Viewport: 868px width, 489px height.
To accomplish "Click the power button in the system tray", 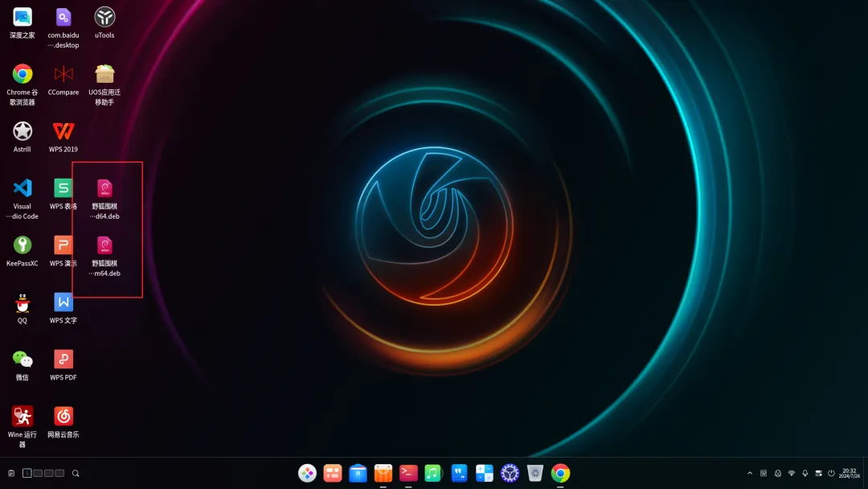I will [x=832, y=473].
